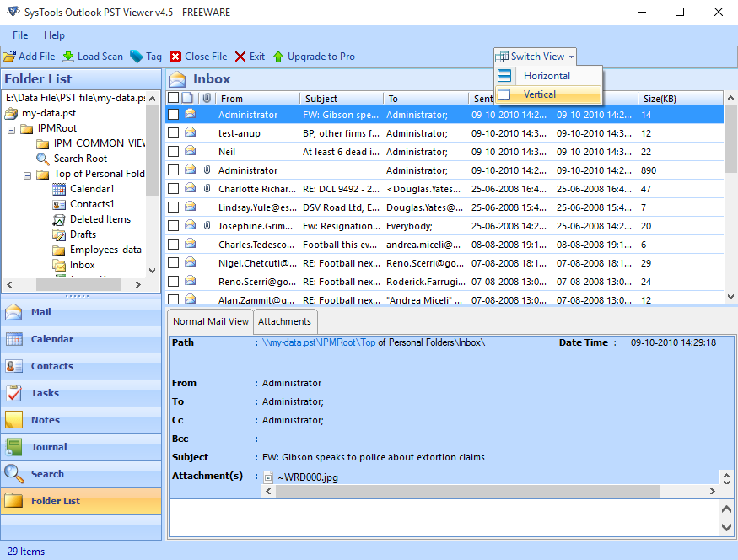Open the my-data.pst Inbox path link

coord(374,342)
